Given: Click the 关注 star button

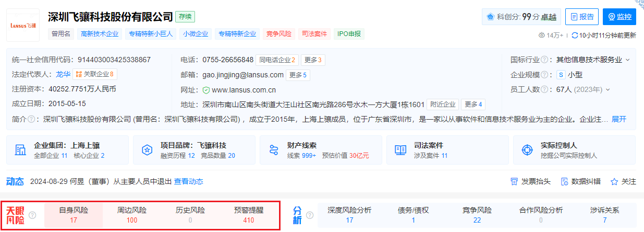Looking at the screenshot, I should (x=623, y=181).
